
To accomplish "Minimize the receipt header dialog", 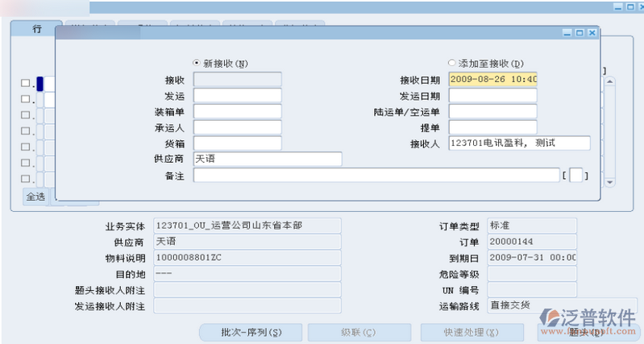I will tap(568, 33).
